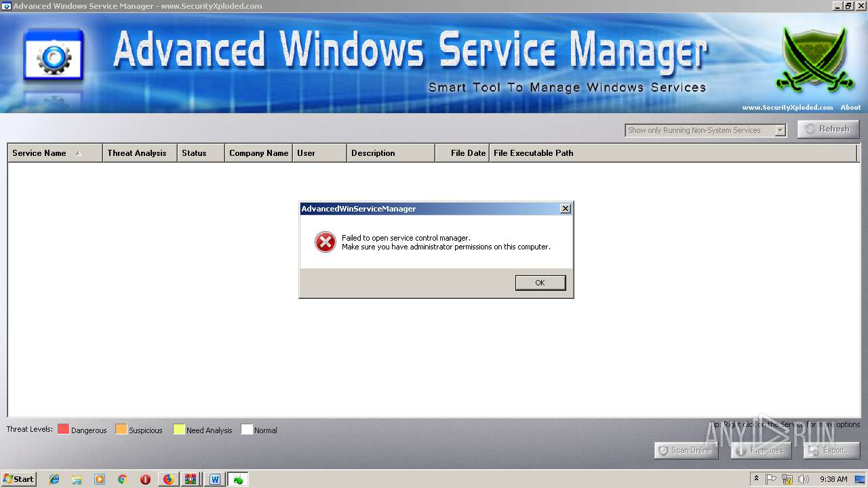Click the gear application logo icon
The width and height of the screenshot is (868, 488).
54,56
